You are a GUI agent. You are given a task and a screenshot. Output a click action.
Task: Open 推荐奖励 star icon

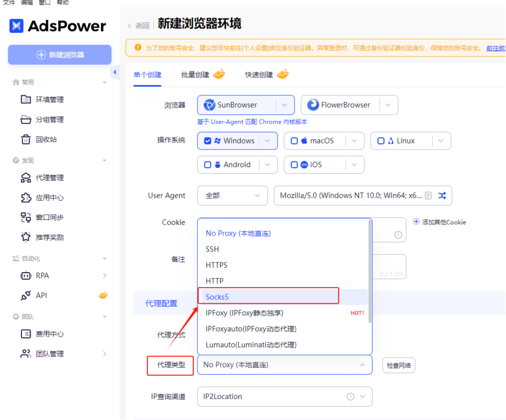click(x=26, y=237)
